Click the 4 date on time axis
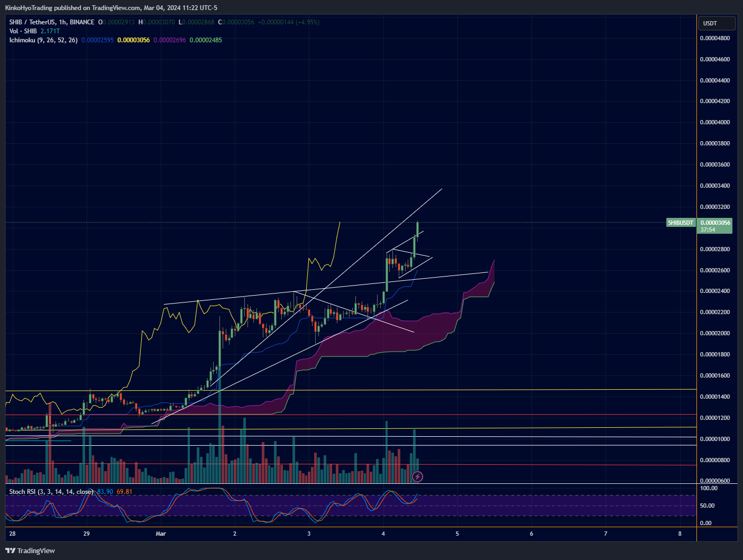Image resolution: width=743 pixels, height=560 pixels. (x=383, y=534)
